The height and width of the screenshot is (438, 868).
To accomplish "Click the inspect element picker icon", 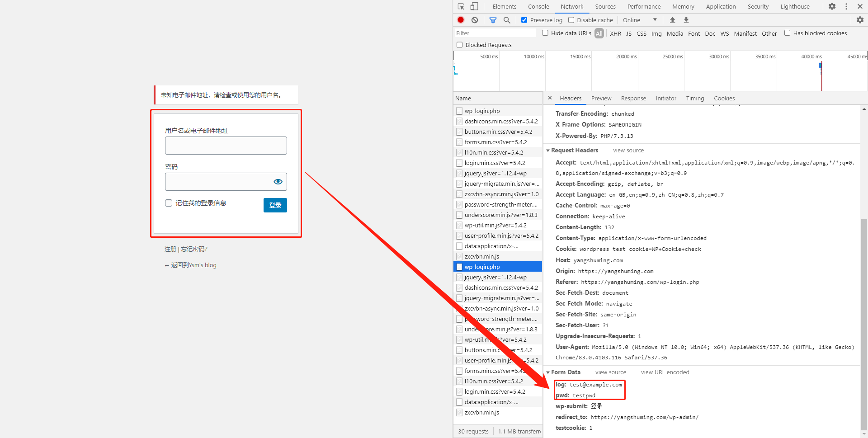I will pyautogui.click(x=461, y=6).
